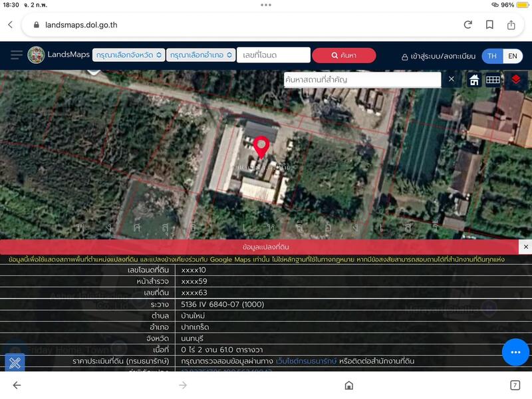Image resolution: width=532 pixels, height=399 pixels.
Task: Open the measuring tools icon at bottom left
Action: click(x=15, y=363)
